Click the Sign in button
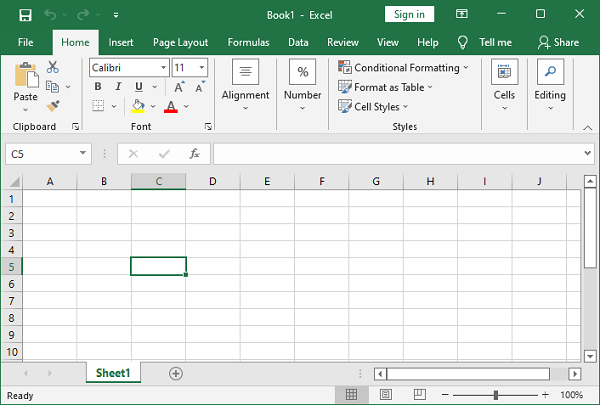 [409, 14]
